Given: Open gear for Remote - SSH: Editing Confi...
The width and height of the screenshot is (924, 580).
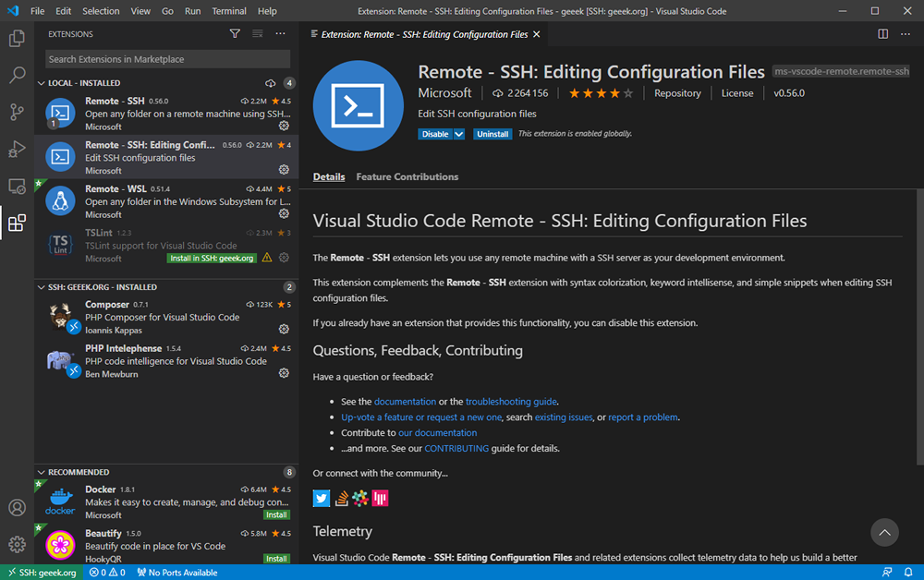Looking at the screenshot, I should (x=284, y=170).
